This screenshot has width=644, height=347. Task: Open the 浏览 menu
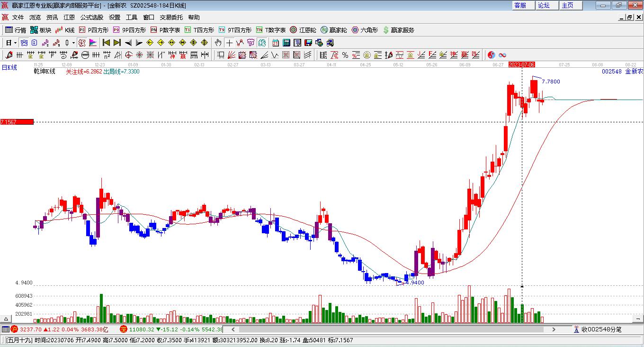(35, 18)
